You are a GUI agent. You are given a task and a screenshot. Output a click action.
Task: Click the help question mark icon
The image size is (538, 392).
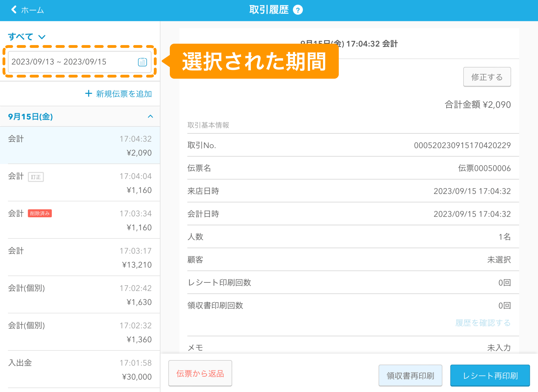tap(298, 10)
